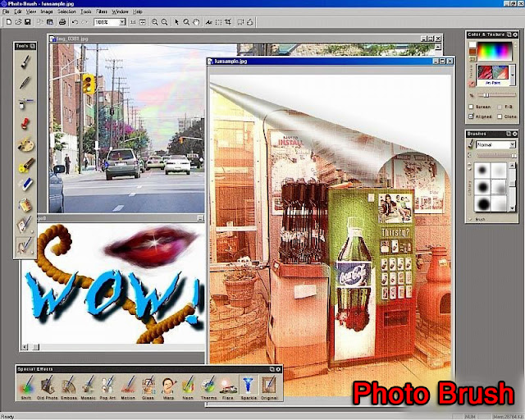Click the text tool toolbar icon
525x420 pixels.
pos(209,22)
